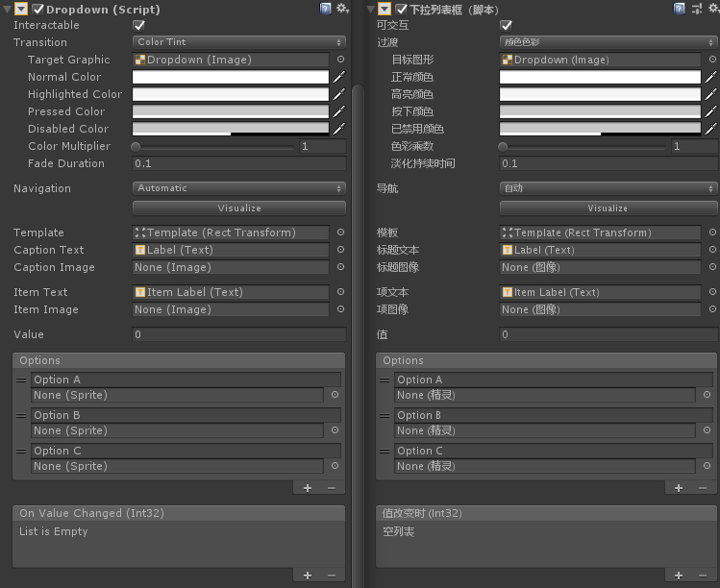The width and height of the screenshot is (720, 588).
Task: Open object picker for 目标图形
Action: tap(712, 60)
